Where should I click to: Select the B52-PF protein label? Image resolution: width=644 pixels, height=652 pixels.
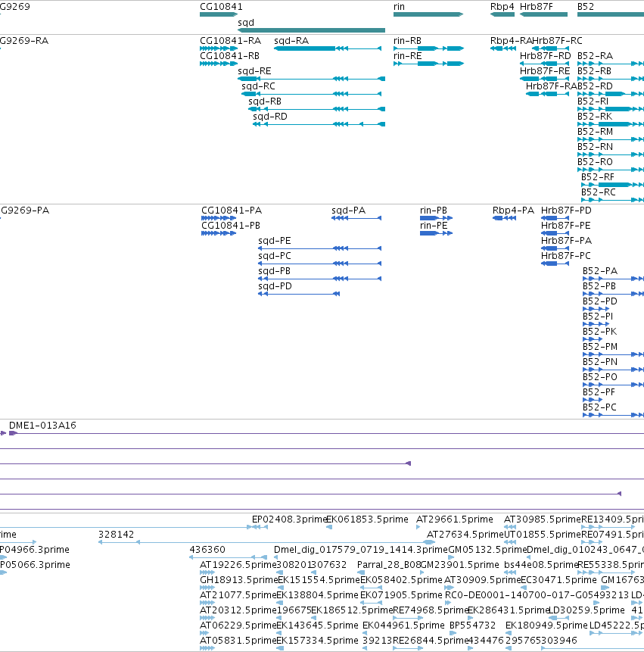point(599,392)
